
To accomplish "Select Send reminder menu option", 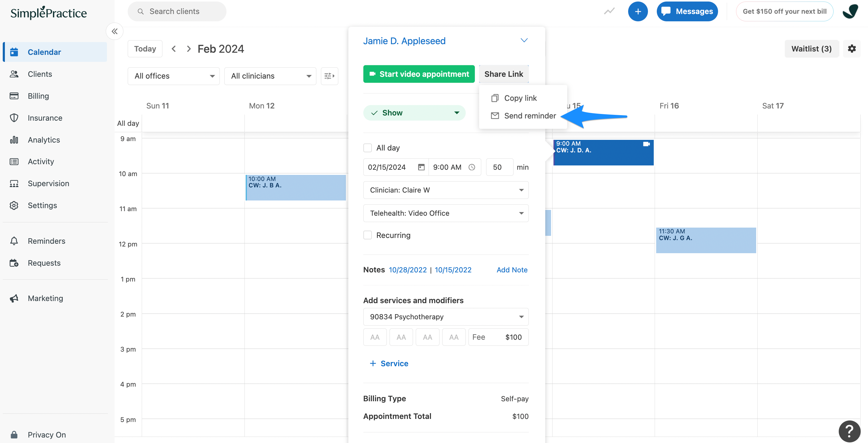I will coord(529,116).
